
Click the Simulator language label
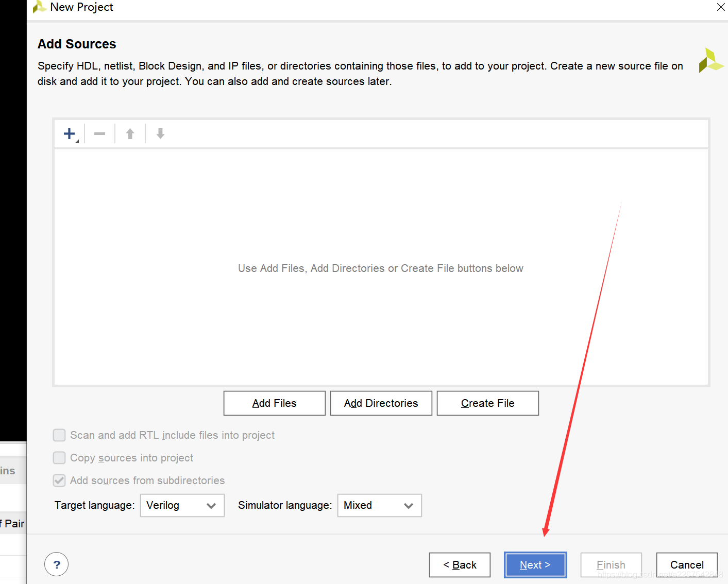tap(285, 505)
